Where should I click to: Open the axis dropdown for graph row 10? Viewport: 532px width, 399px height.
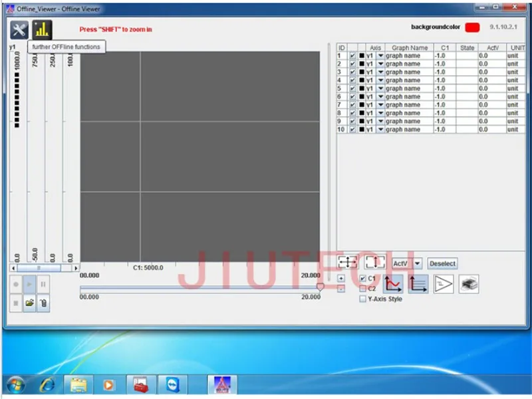(381, 130)
